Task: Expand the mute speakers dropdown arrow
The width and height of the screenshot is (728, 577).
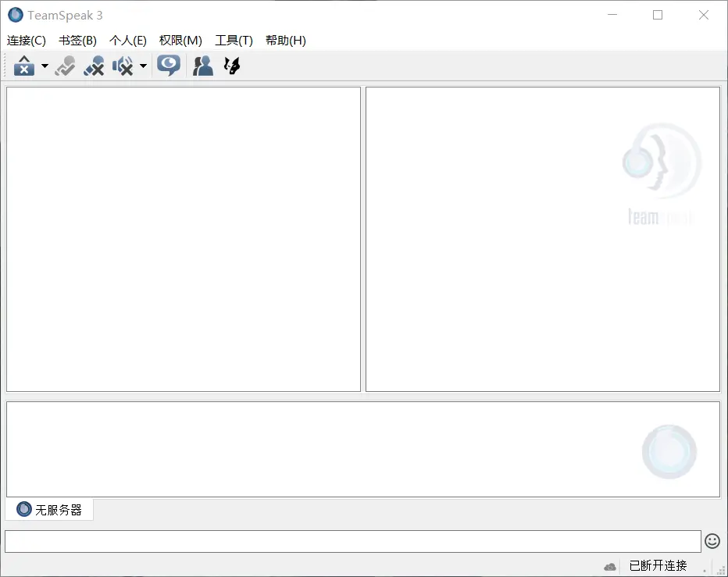Action: point(143,66)
